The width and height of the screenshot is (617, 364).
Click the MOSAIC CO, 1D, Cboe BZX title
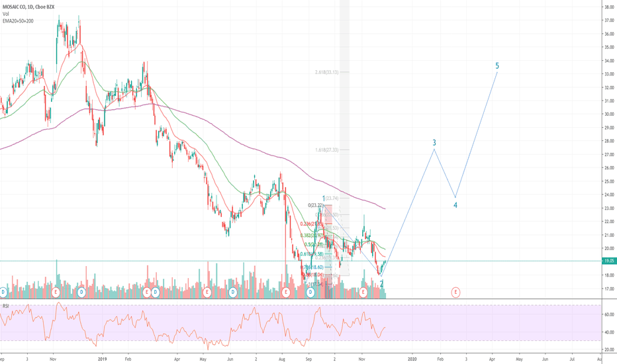[28, 7]
